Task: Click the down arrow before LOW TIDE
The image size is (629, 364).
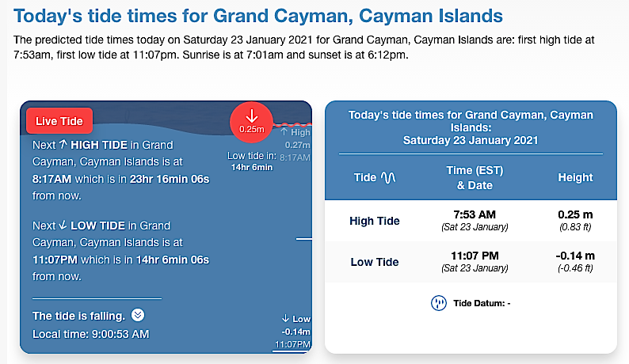Action: (x=63, y=226)
